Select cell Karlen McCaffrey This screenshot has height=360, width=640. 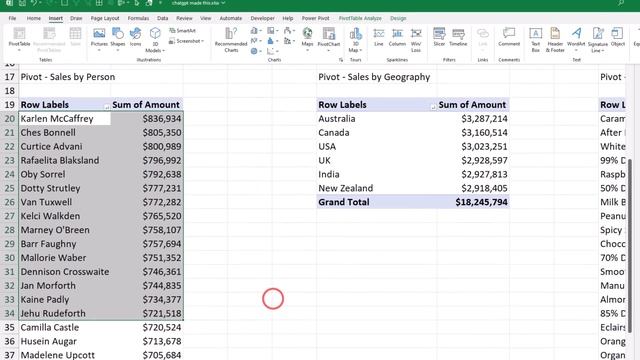pyautogui.click(x=64, y=119)
